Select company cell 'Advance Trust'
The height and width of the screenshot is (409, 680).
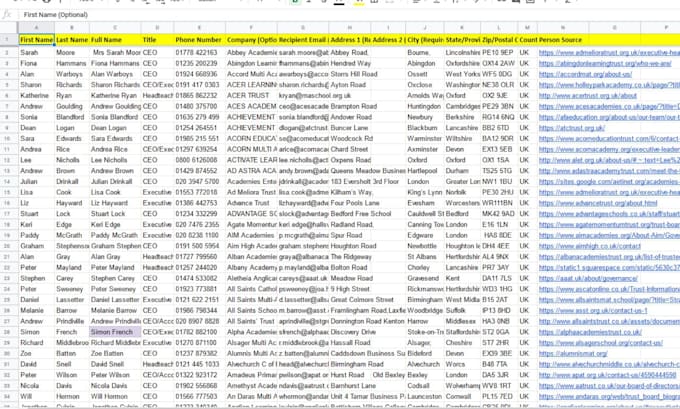(x=251, y=203)
